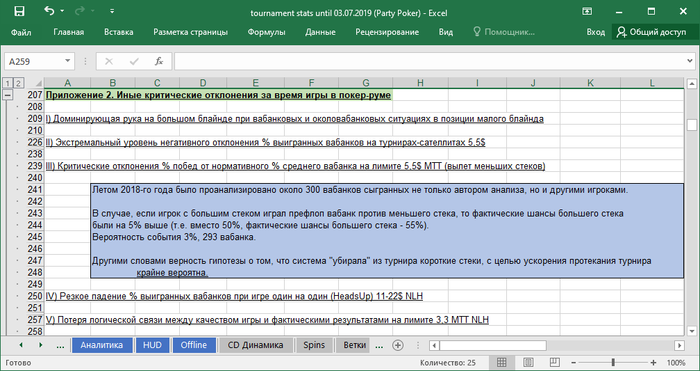Click outline level 2 button
The width and height of the screenshot is (700, 371).
[18, 83]
